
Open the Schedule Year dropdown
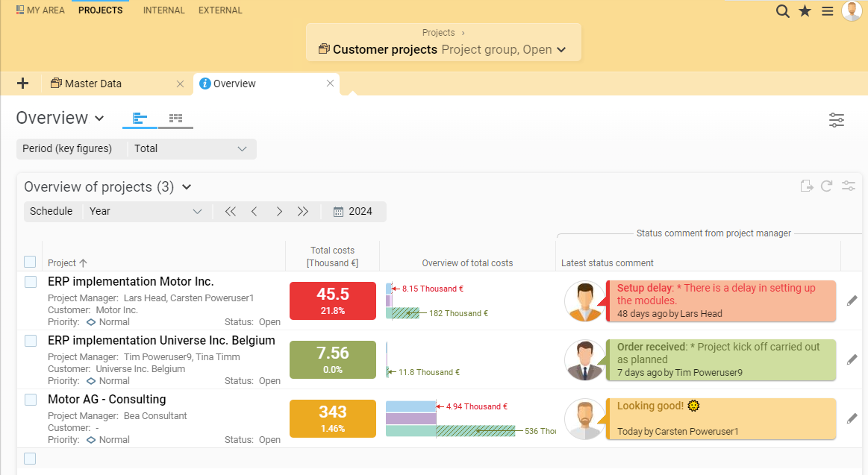pyautogui.click(x=146, y=211)
